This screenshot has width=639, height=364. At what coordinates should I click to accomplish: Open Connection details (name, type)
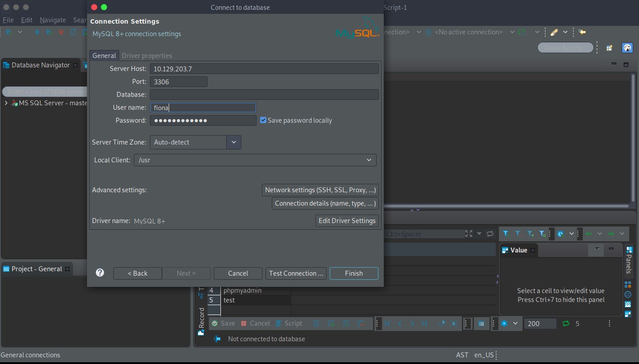coord(325,203)
